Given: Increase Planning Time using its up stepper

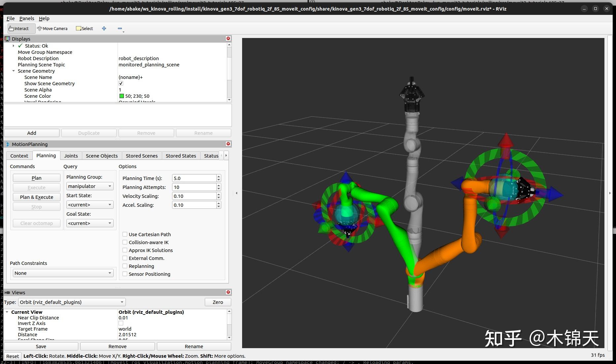Looking at the screenshot, I should click(218, 176).
